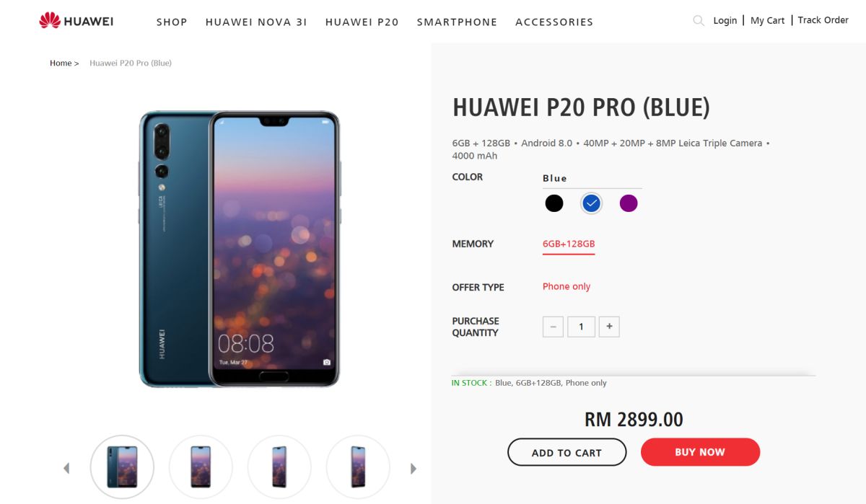Open the HUAWEI NOVA 3I menu item
The height and width of the screenshot is (504, 866).
tap(256, 22)
